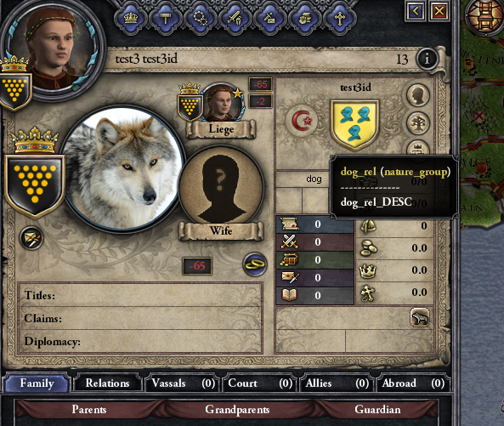The height and width of the screenshot is (426, 504).
Task: Switch to the Vassals tab
Action: tap(184, 383)
